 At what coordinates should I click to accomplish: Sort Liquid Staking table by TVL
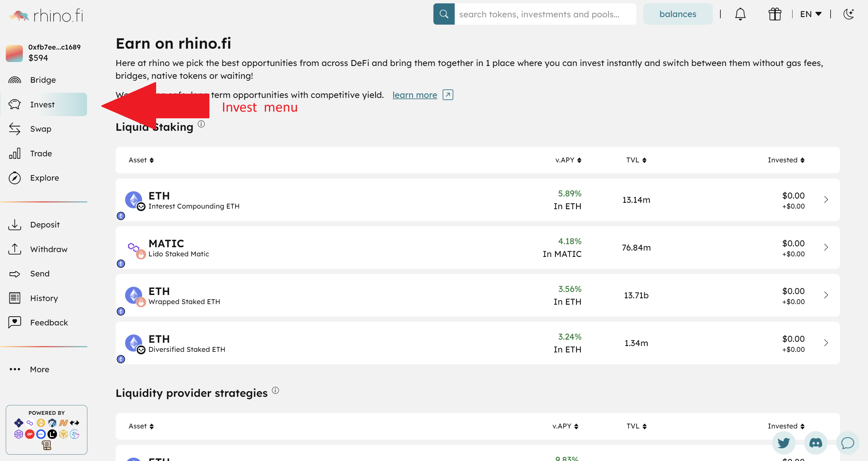[x=636, y=160]
